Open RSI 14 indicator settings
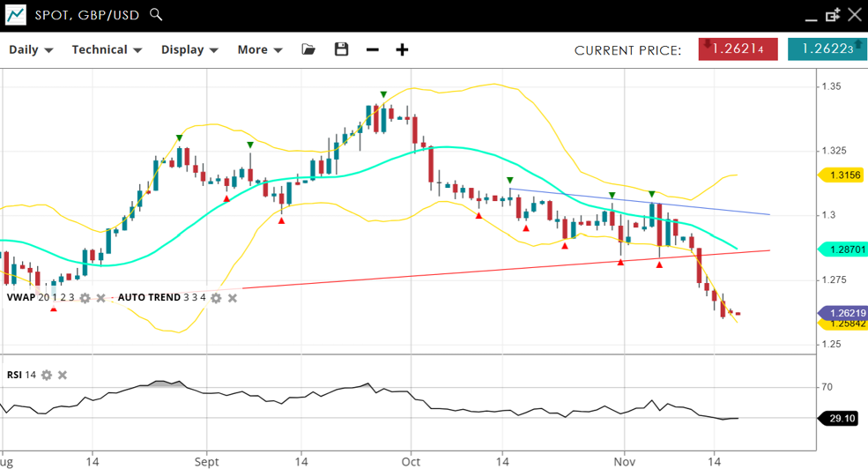This screenshot has height=469, width=868. click(x=47, y=375)
